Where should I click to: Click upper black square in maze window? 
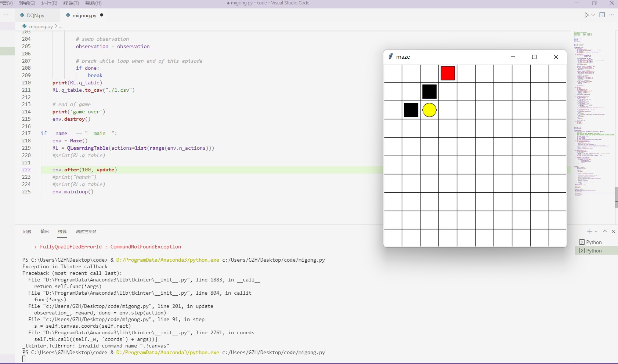click(x=429, y=91)
